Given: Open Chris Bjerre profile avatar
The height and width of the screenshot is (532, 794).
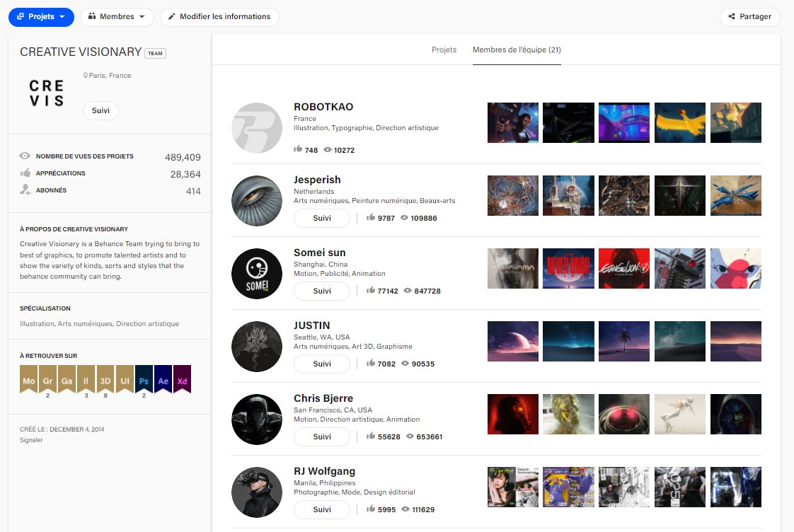Looking at the screenshot, I should pos(257,420).
